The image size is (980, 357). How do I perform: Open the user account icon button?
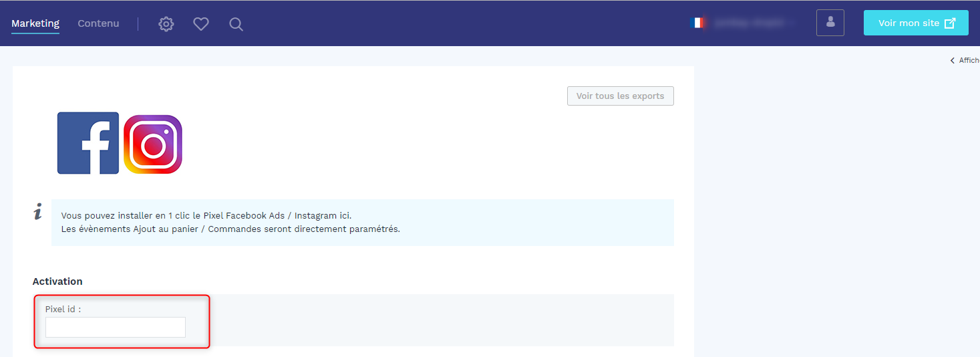point(830,23)
